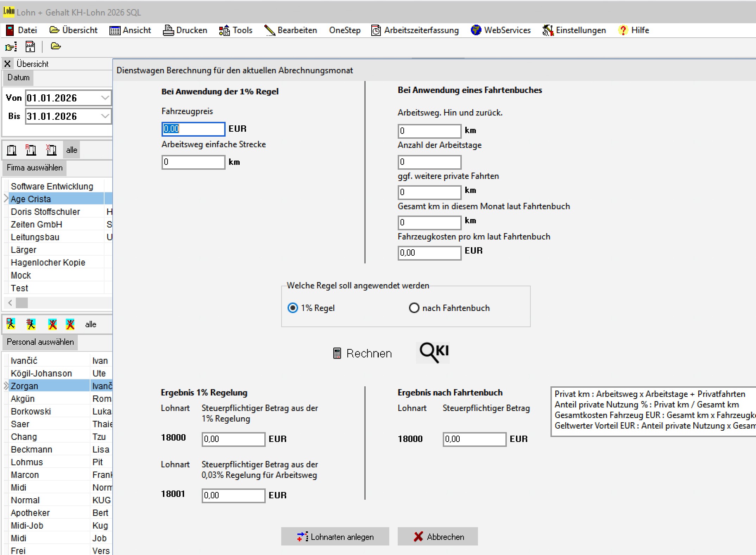Open the Bis date dropdown
This screenshot has height=555, width=756.
105,116
